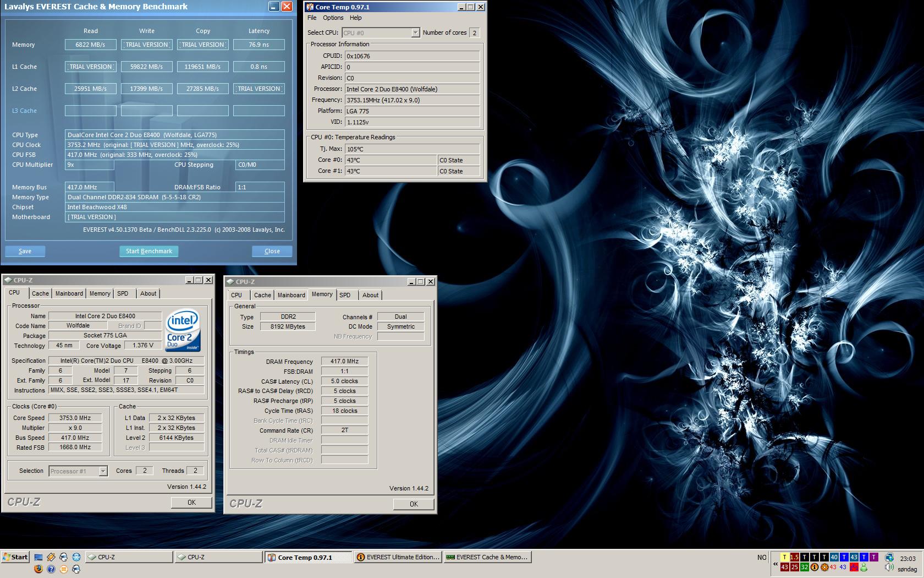This screenshot has width=924, height=578.
Task: Click the tray icon showing 40
Action: [834, 557]
